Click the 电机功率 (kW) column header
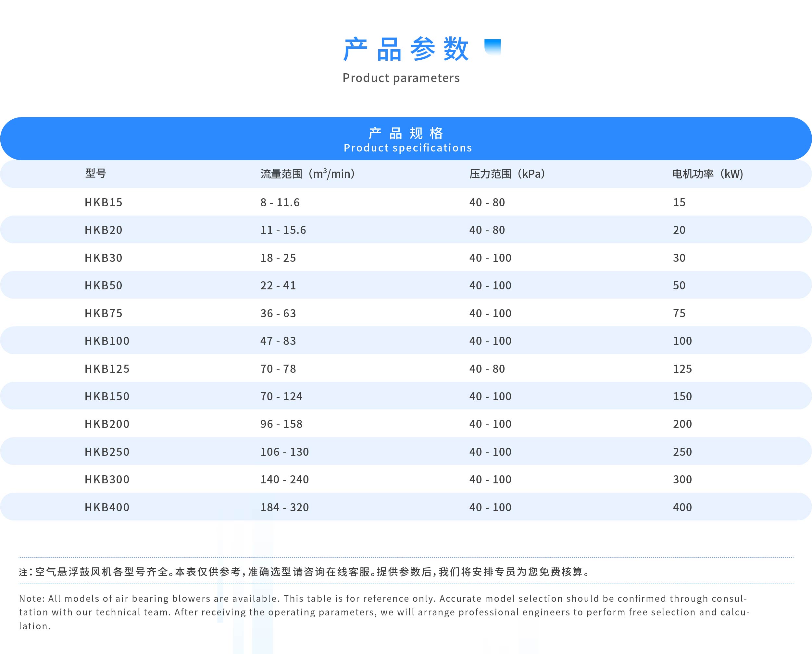Image resolution: width=812 pixels, height=654 pixels. [707, 174]
